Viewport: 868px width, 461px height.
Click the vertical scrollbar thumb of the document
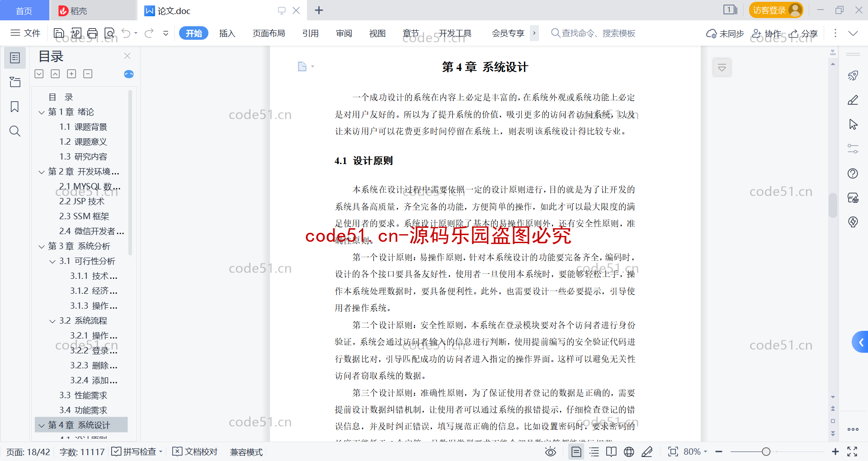833,206
